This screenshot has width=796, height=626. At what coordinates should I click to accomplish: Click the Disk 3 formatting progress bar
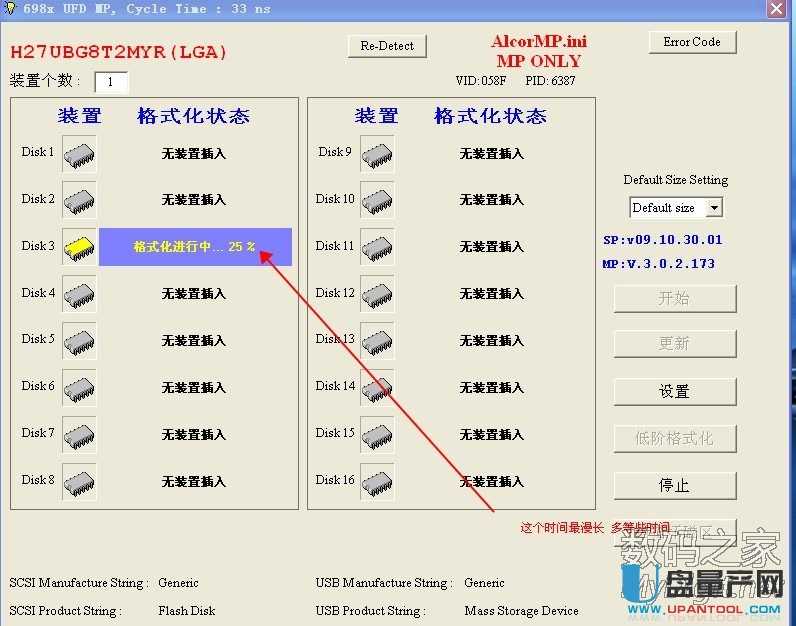tap(195, 247)
